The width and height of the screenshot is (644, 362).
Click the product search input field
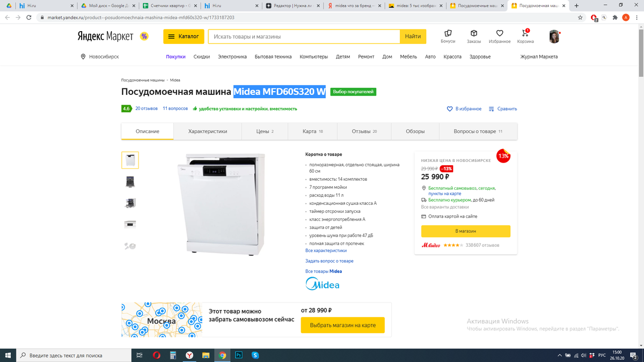(304, 36)
